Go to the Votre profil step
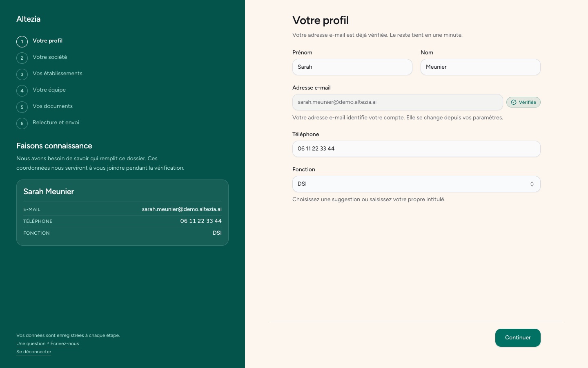 47,41
